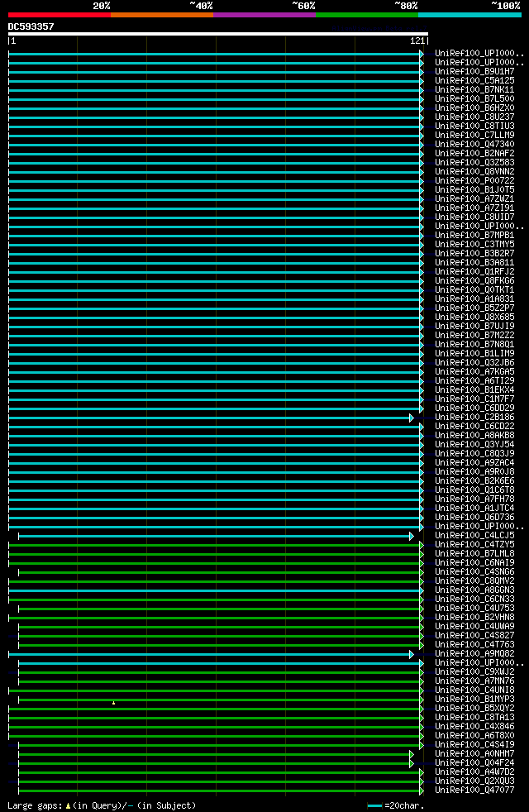This screenshot has height=812, width=529.
Task: Choose the UniRef100_B7LML8 label
Action: coord(474,553)
